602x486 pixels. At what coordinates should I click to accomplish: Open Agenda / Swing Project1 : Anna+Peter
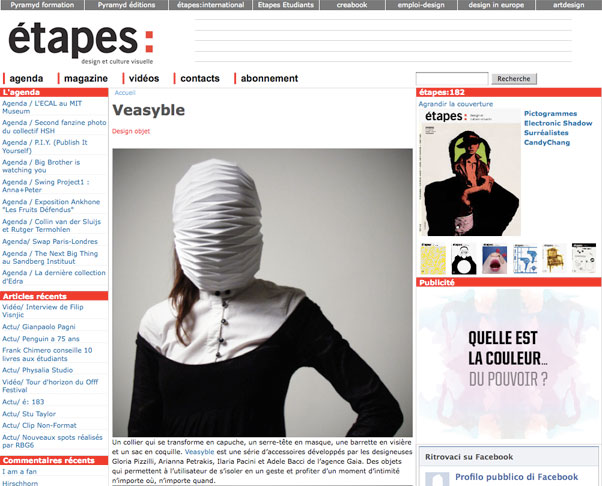point(46,186)
